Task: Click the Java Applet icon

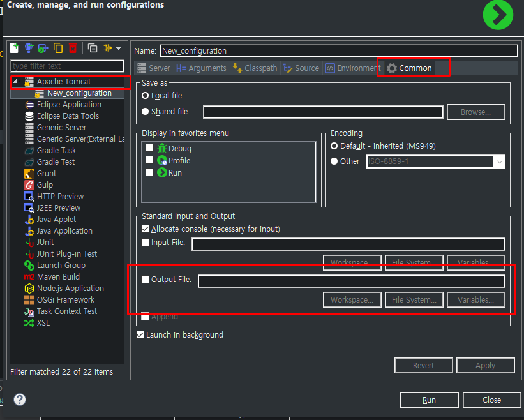Action: point(29,220)
